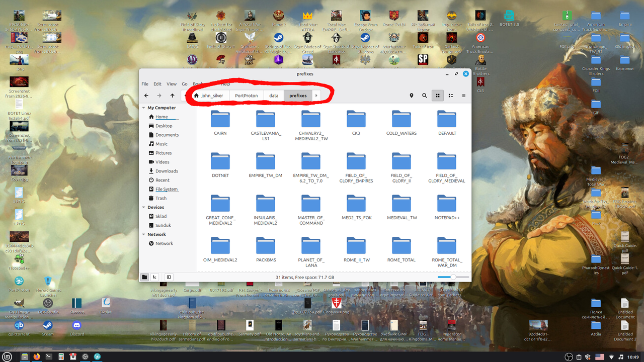644x362 pixels.
Task: Open the Go menu
Action: point(185,84)
